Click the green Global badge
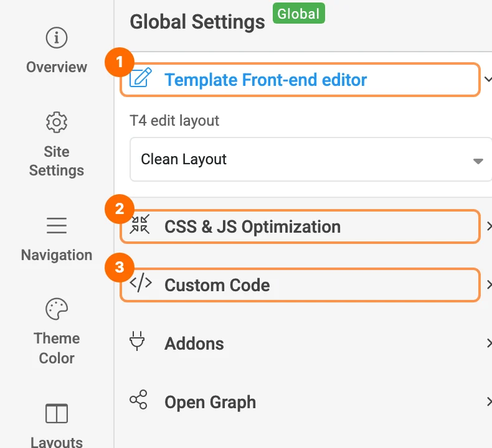Screen dimensions: 492x448 tap(299, 14)
